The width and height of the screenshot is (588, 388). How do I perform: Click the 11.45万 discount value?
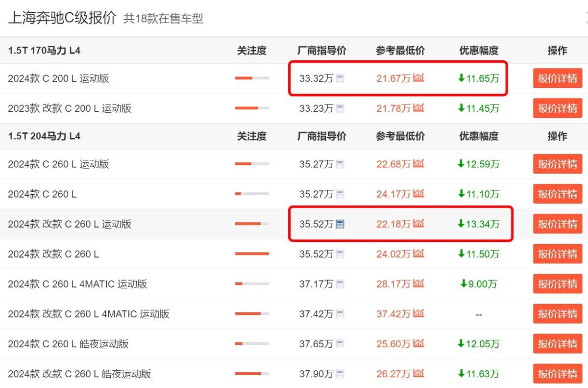[x=479, y=108]
